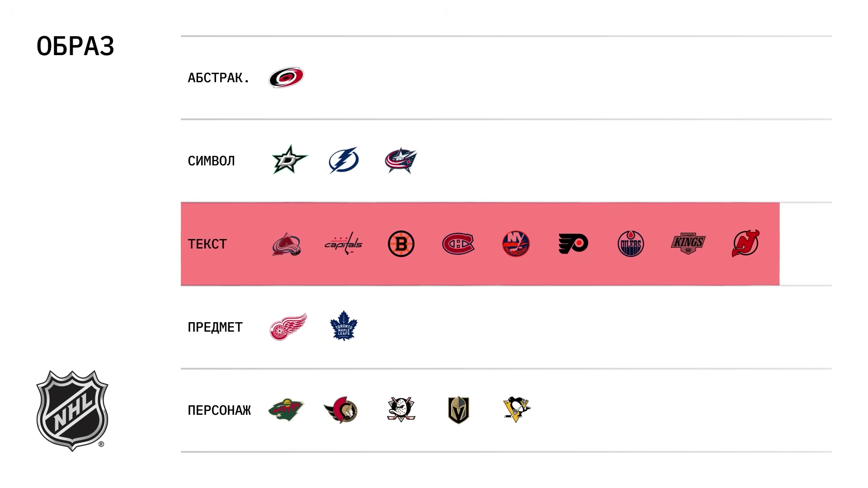Click the Toronto Maple Leafs logo
This screenshot has width=868, height=488.
(344, 326)
